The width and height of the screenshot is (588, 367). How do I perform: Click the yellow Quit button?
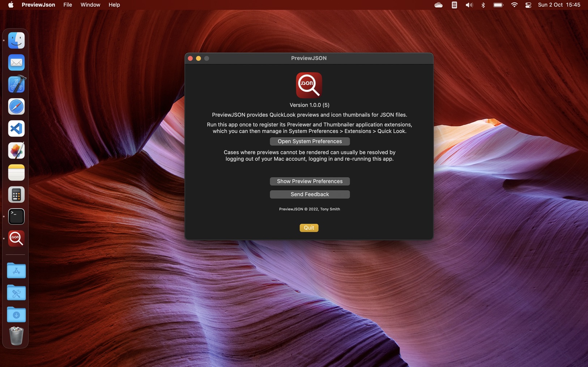click(309, 228)
